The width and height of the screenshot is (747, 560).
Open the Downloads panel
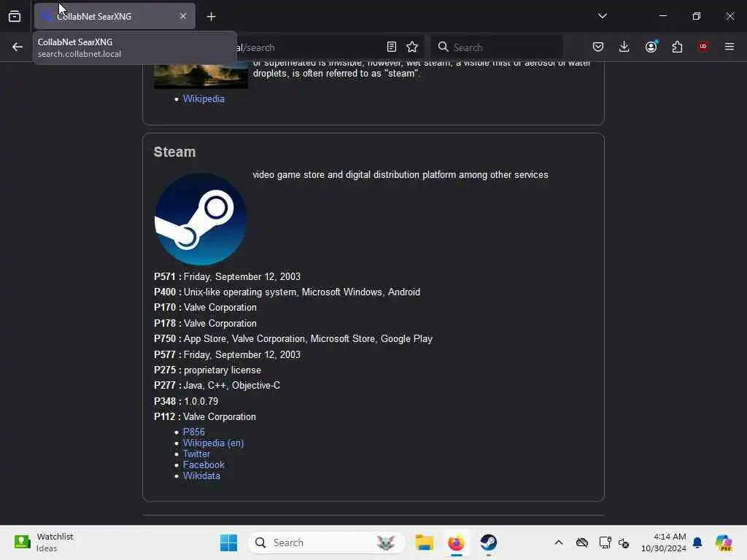tap(624, 47)
